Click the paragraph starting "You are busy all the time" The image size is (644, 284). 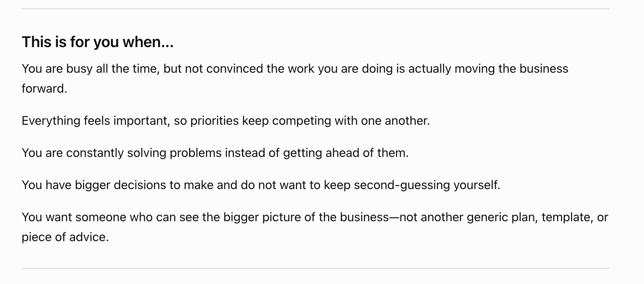click(x=295, y=78)
